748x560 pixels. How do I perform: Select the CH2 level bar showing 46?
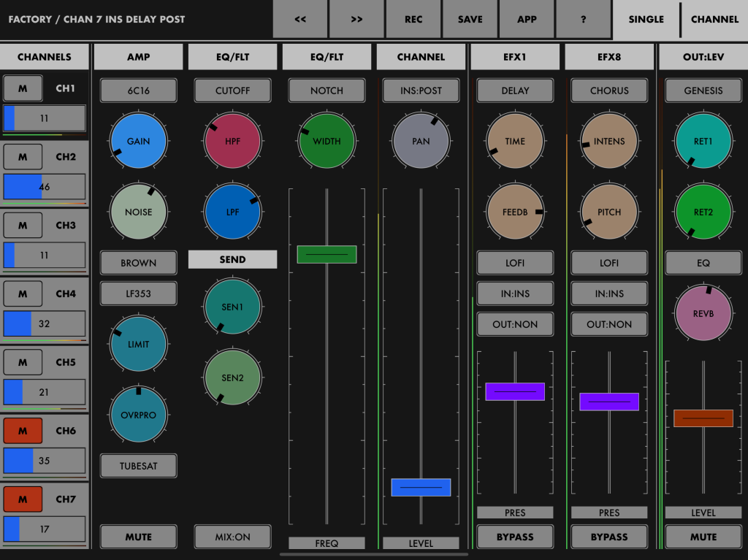point(45,187)
